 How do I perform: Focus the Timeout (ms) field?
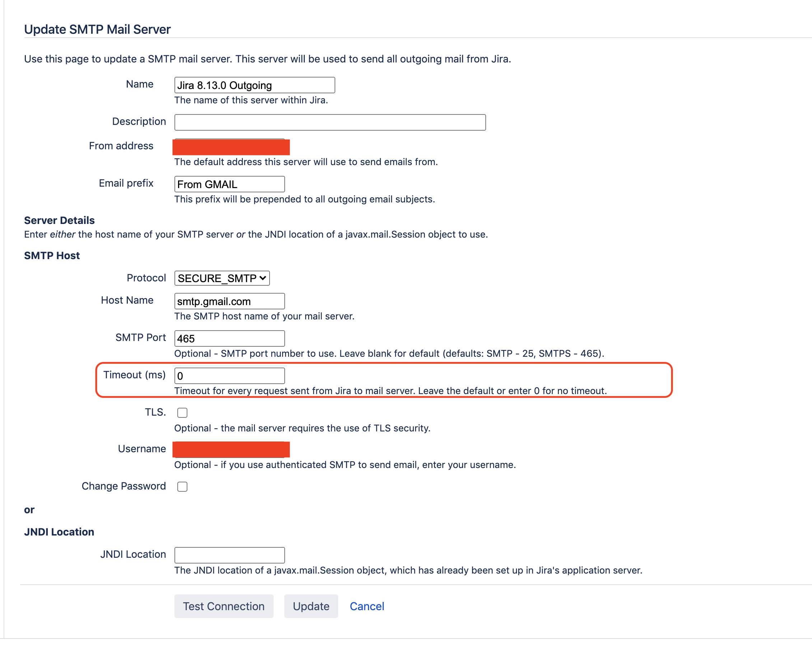pos(229,375)
